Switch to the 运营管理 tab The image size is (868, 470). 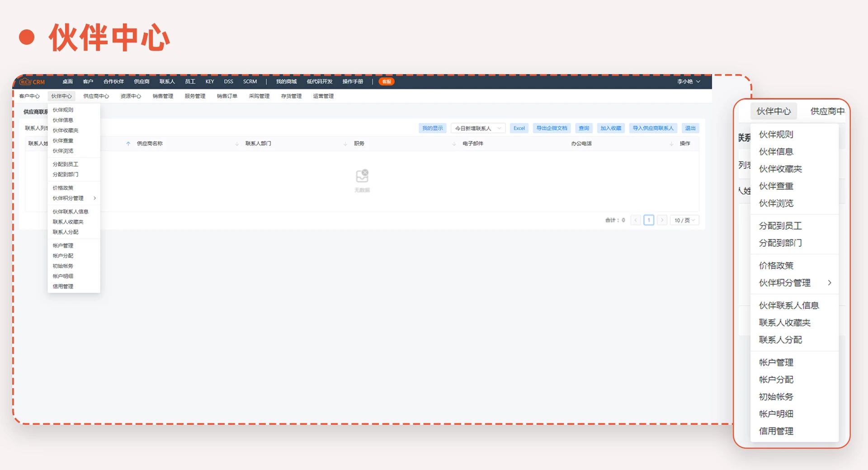pyautogui.click(x=323, y=96)
